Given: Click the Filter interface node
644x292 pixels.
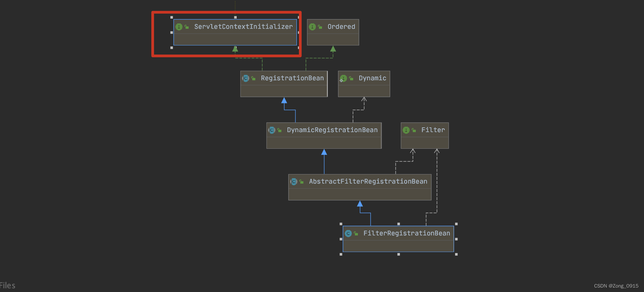Looking at the screenshot, I should pos(425,135).
